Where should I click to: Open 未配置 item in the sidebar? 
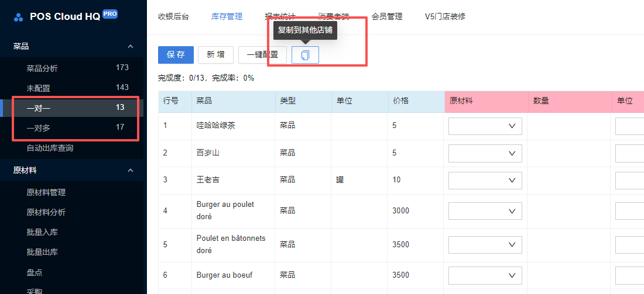tap(38, 88)
